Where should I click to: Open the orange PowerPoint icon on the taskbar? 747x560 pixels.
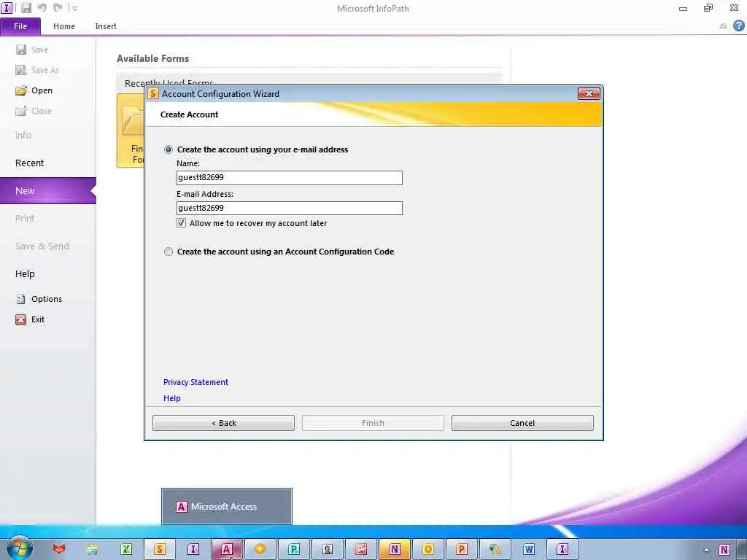[462, 549]
